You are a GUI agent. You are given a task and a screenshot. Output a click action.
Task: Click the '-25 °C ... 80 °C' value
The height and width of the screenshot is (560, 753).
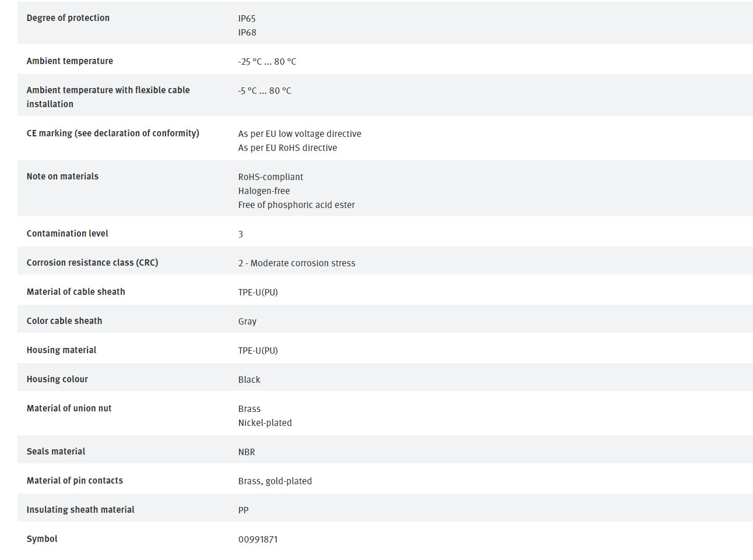click(267, 62)
